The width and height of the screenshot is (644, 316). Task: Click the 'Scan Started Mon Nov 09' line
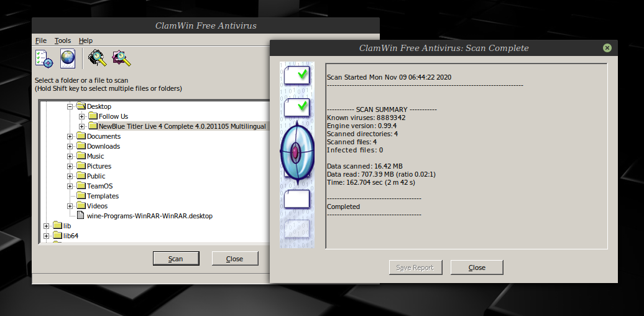click(389, 77)
